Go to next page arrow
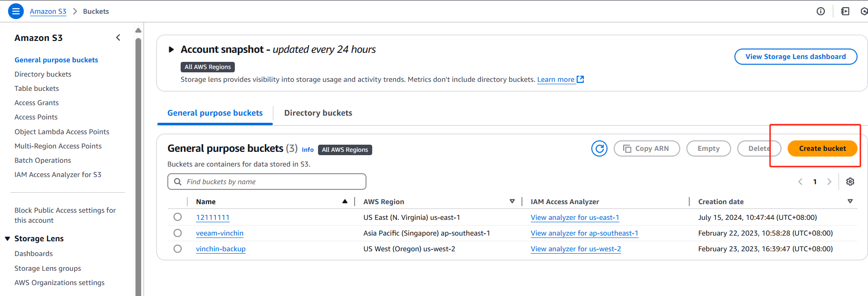The image size is (868, 296). 829,182
